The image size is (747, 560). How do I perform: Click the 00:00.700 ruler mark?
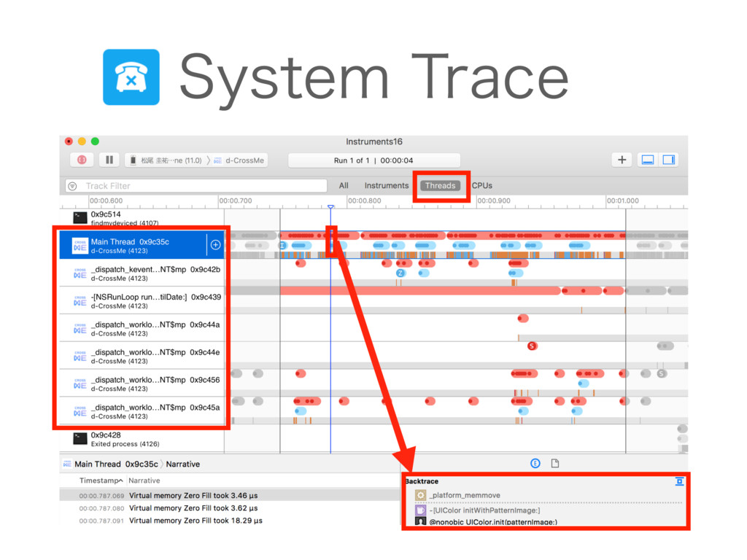click(236, 201)
